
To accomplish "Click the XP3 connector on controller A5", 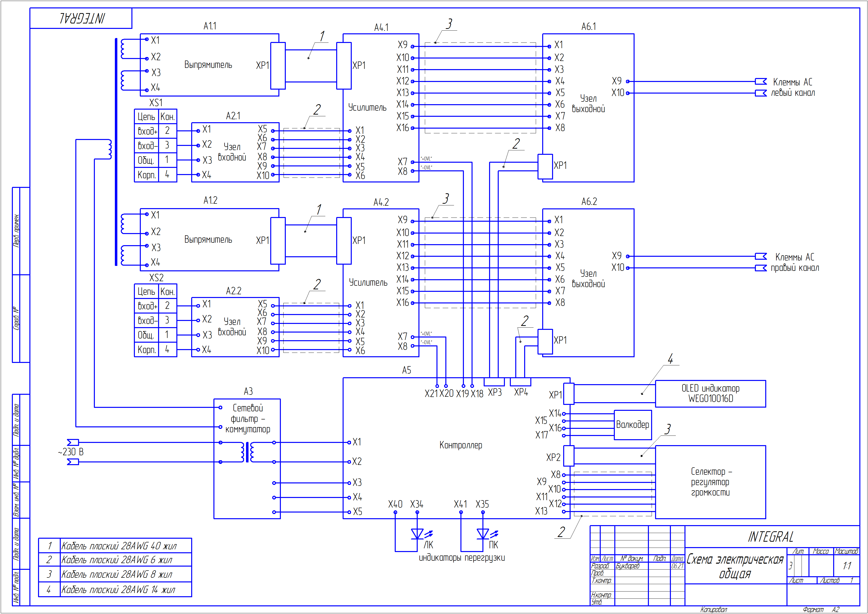I will [494, 381].
